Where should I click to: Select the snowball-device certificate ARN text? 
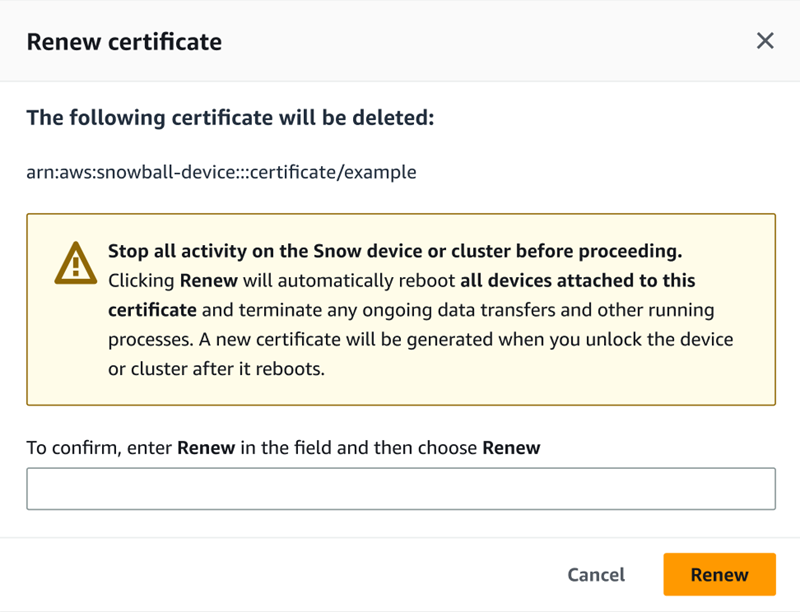221,172
